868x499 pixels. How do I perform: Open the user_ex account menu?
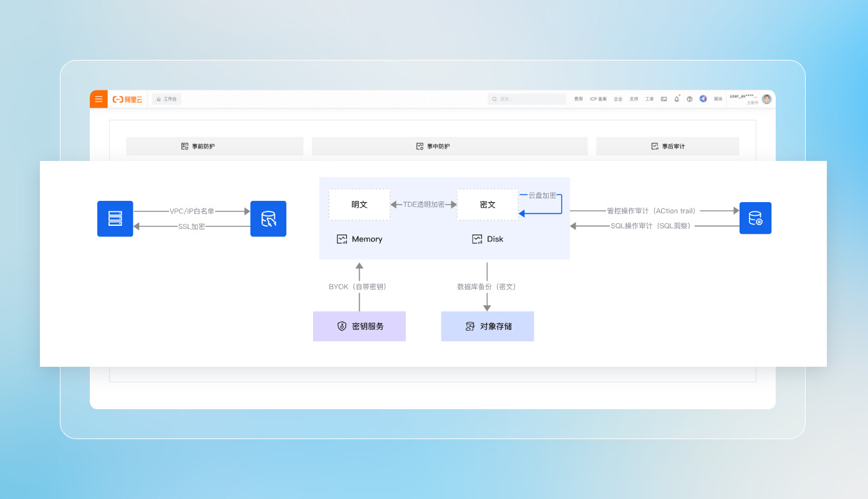tap(743, 97)
